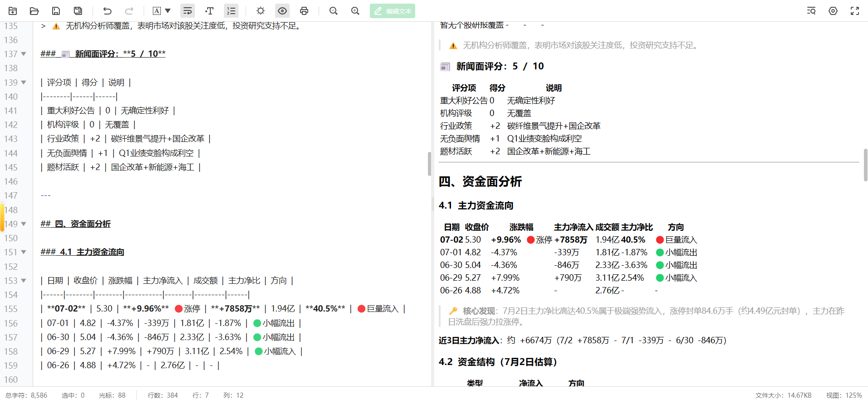Print the document
This screenshot has height=404, width=868.
304,11
